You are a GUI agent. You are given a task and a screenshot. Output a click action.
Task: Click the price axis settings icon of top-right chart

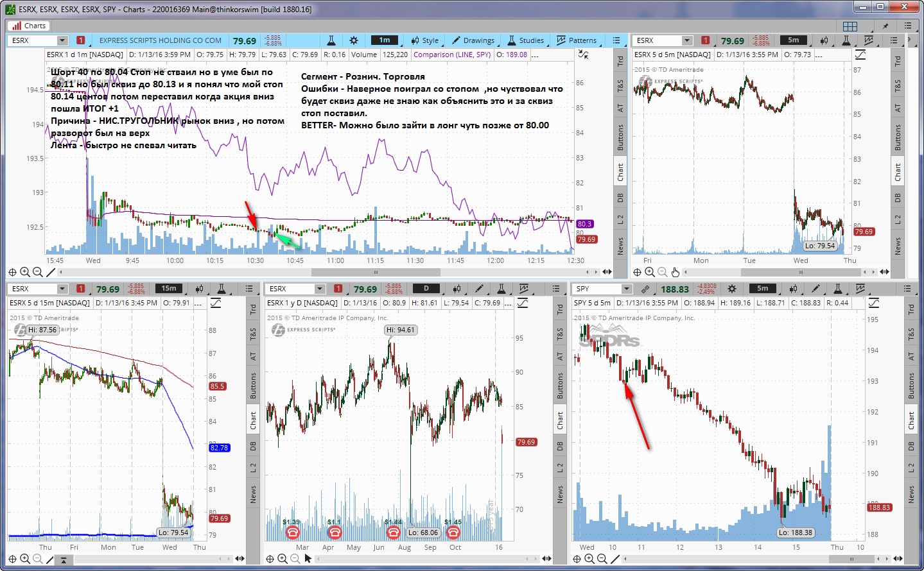pyautogui.click(x=860, y=55)
